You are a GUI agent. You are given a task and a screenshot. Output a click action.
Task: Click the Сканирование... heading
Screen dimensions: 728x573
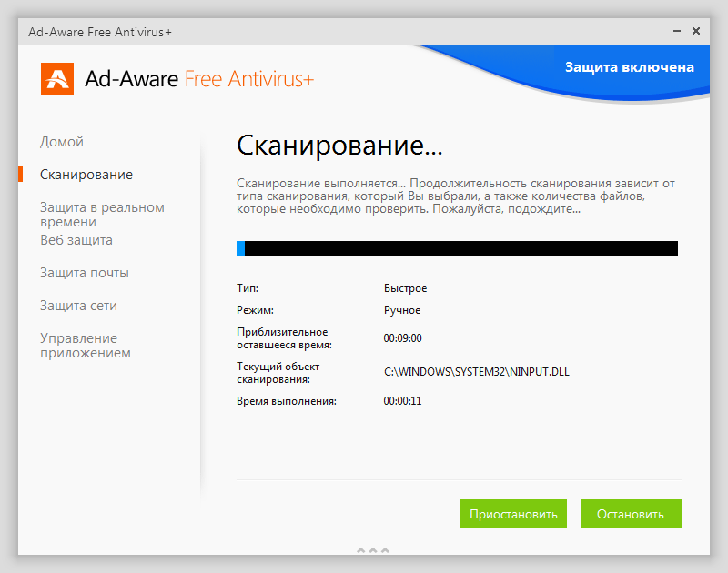tap(339, 146)
